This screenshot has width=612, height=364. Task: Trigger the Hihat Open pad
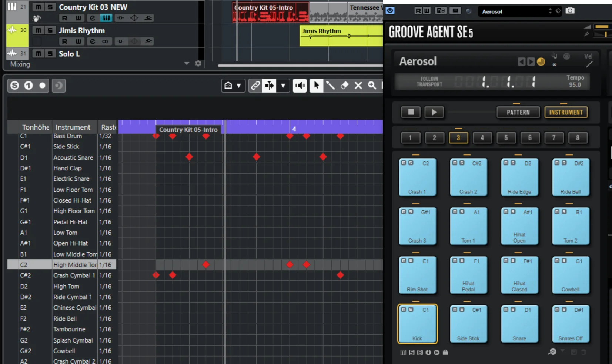519,226
